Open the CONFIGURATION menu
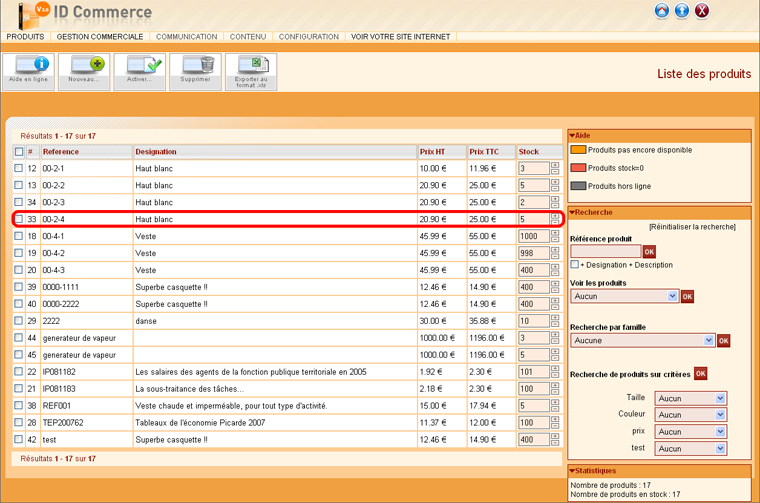The height and width of the screenshot is (503, 760). click(309, 37)
